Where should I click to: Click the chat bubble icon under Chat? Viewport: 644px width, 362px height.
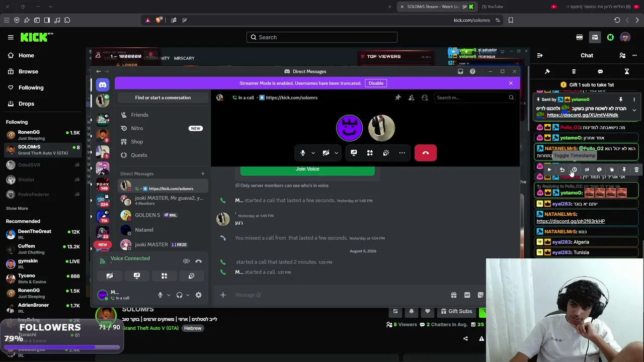pos(600,71)
